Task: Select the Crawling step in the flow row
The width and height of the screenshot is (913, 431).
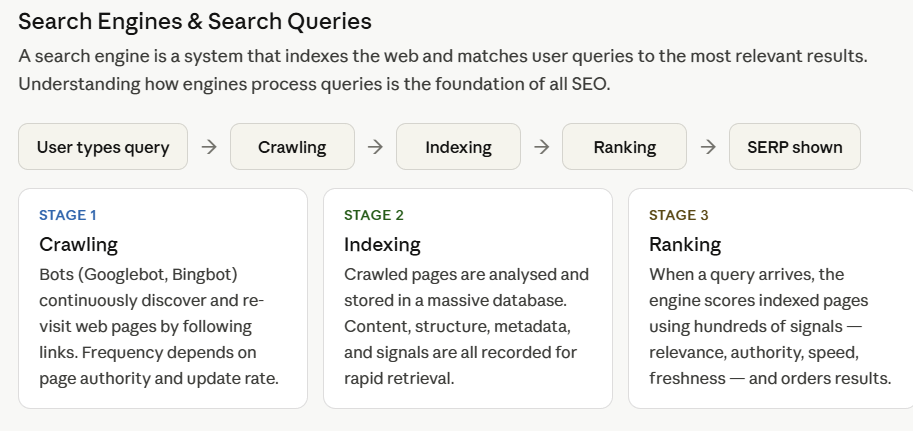Action: point(292,147)
